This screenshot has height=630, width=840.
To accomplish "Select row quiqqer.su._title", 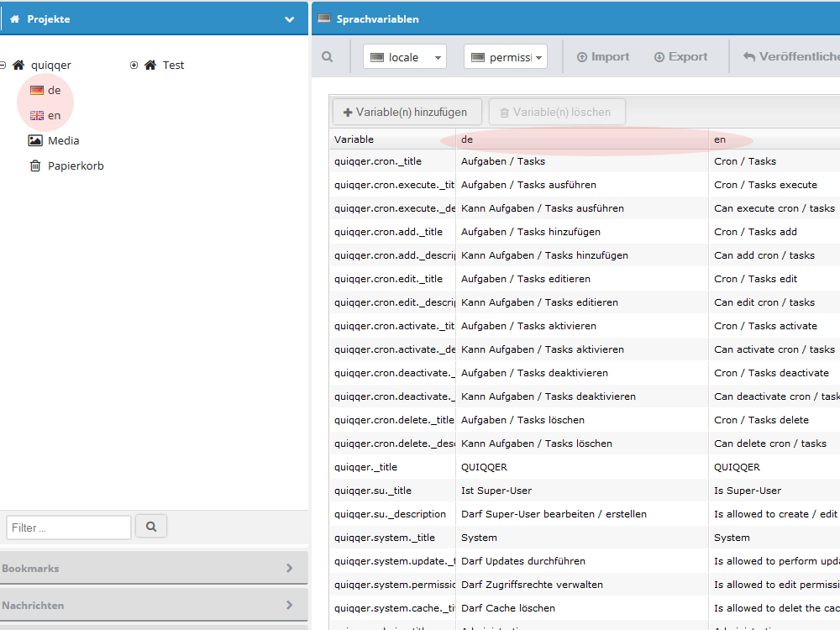I will click(x=585, y=491).
